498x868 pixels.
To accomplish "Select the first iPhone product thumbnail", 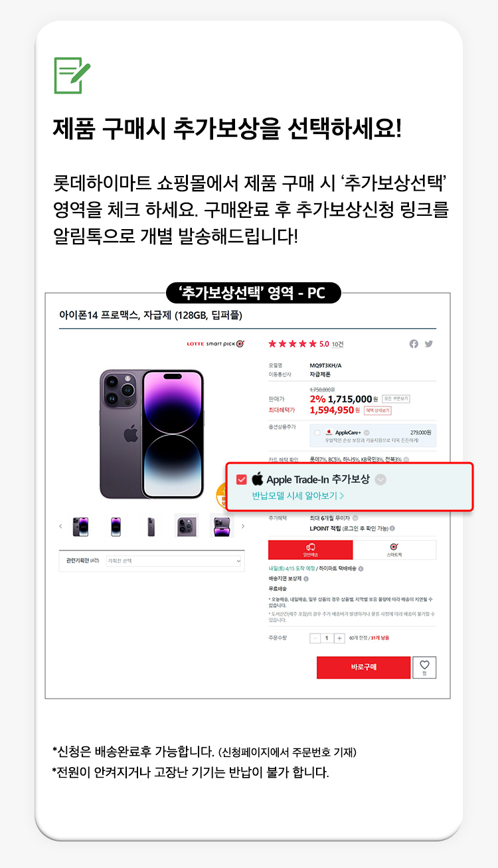I will pos(81,526).
